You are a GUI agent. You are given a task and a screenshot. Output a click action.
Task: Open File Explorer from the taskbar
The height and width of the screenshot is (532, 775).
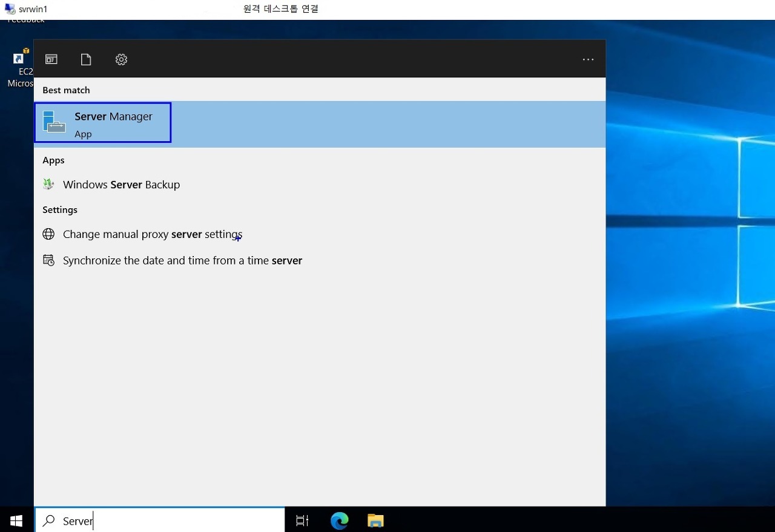pos(375,521)
